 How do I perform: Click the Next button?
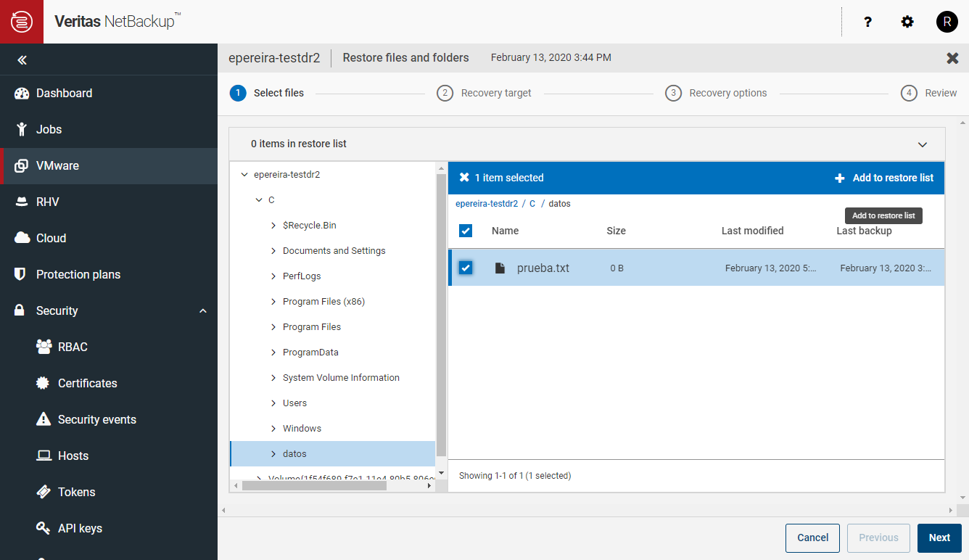coord(939,538)
